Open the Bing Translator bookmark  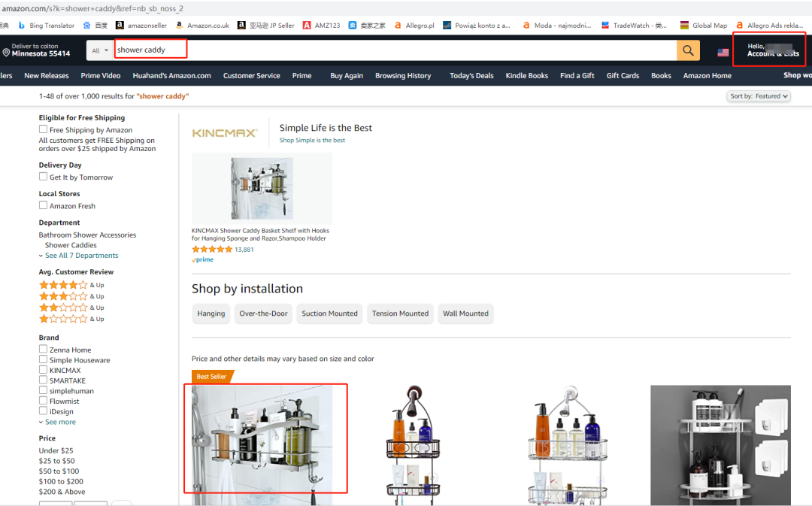point(47,26)
